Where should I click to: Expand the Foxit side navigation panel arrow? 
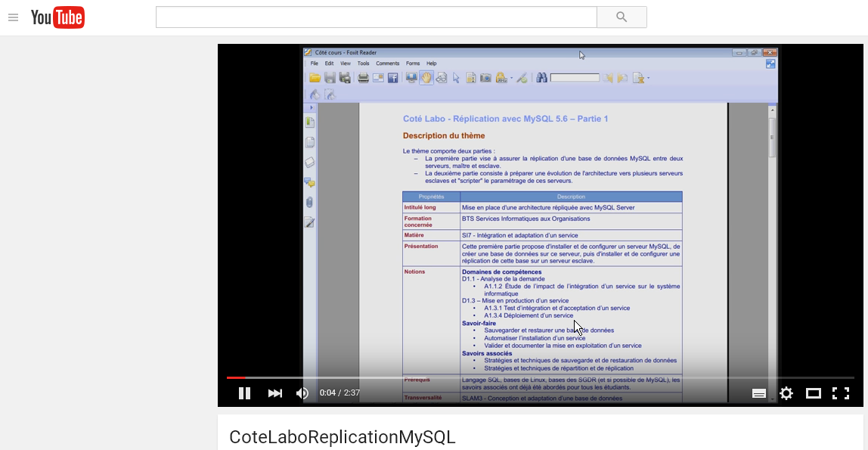[x=311, y=107]
